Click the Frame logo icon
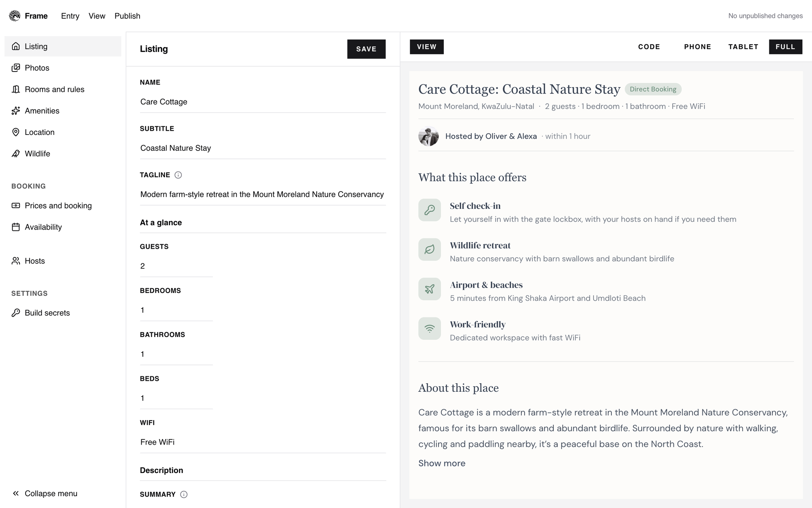 [x=15, y=16]
